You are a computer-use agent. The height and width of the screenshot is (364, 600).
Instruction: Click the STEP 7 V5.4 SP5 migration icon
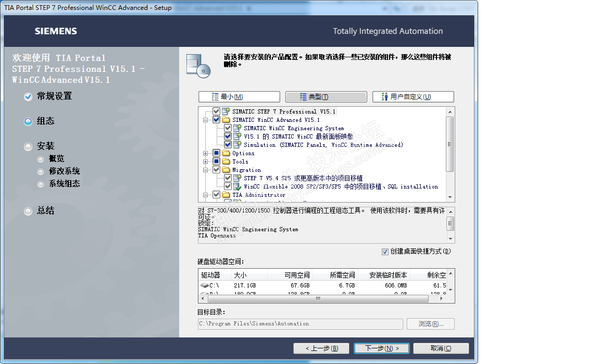click(238, 178)
